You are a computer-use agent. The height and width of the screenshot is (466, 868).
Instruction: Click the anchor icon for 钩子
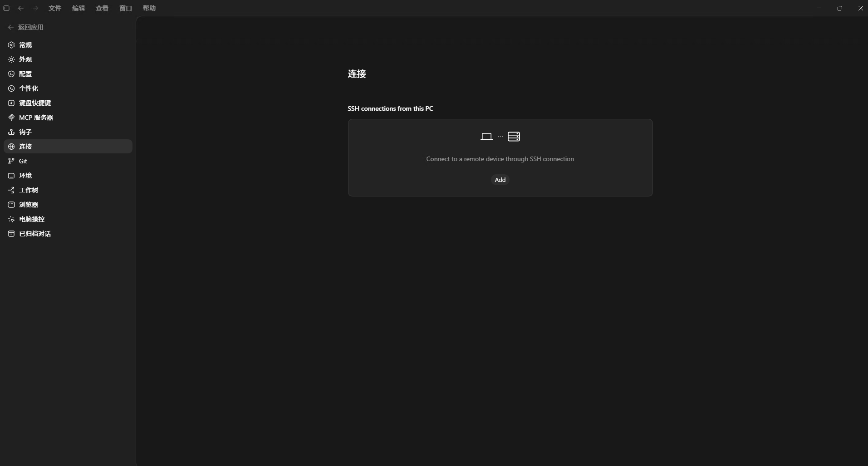pos(11,132)
